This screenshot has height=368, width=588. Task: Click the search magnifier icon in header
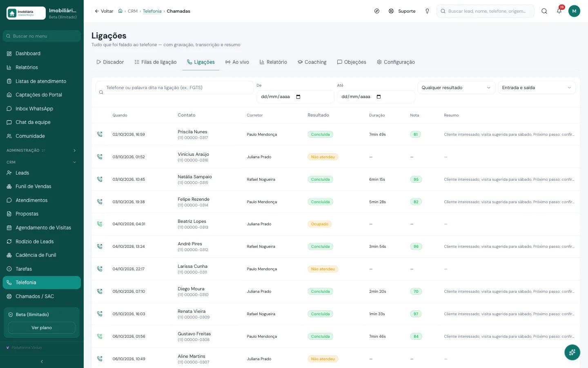coord(544,11)
